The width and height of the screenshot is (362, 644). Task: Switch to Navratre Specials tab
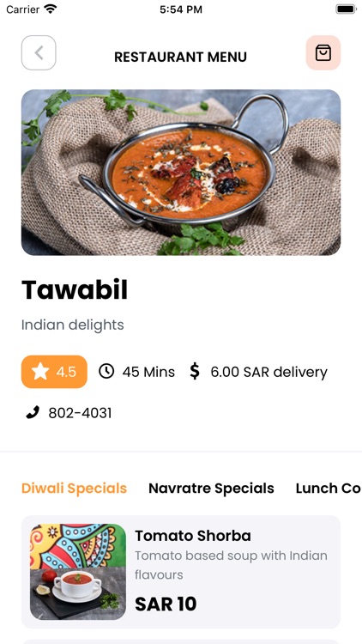(x=211, y=489)
